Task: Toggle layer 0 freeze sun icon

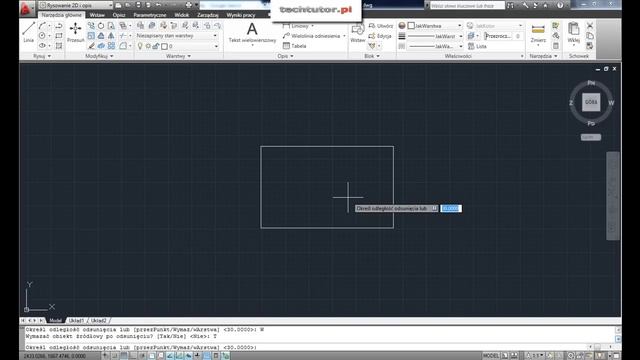Action: point(148,46)
